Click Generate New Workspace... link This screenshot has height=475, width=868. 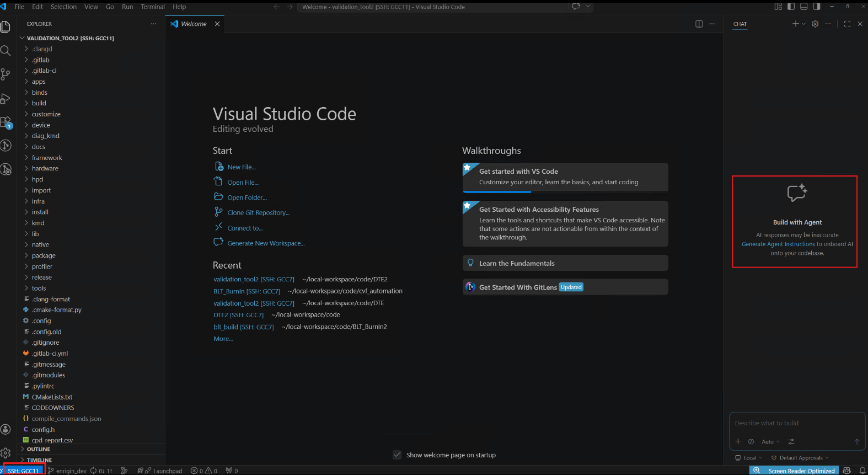266,243
